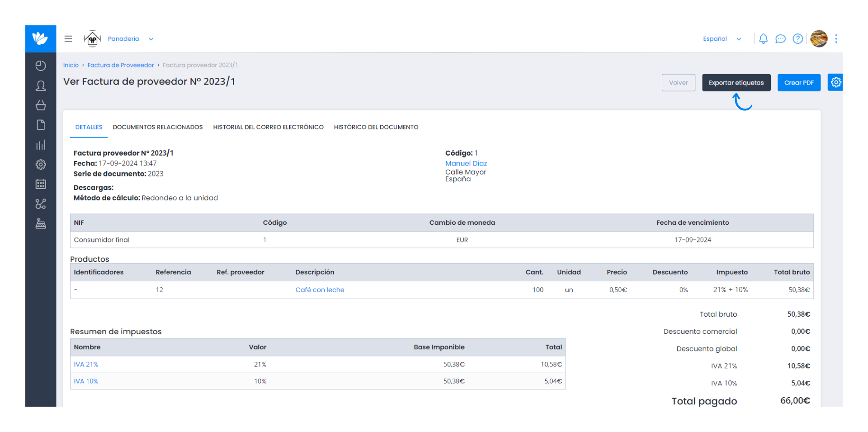The width and height of the screenshot is (868, 432).
Task: Switch to the Detalles tab
Action: point(89,127)
